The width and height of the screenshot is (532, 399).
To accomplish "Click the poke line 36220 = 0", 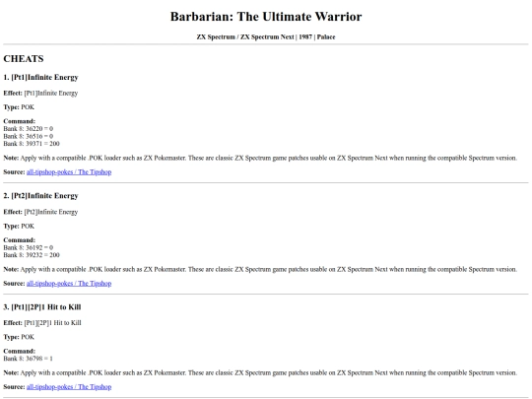I will 29,129.
